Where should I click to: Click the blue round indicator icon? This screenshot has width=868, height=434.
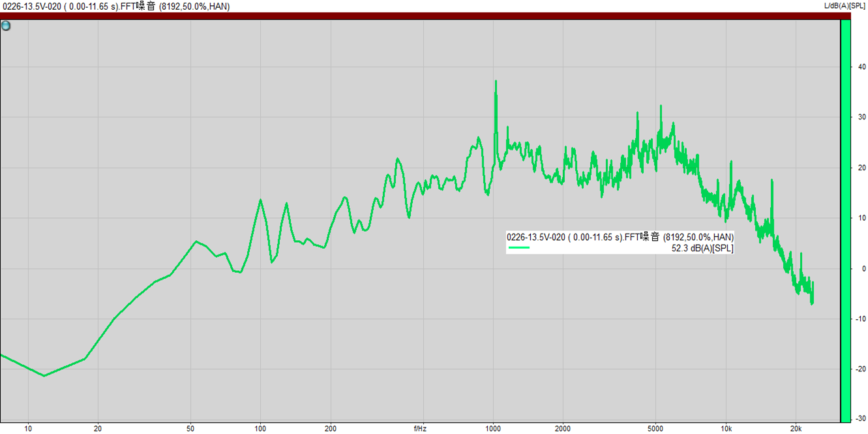(x=6, y=26)
